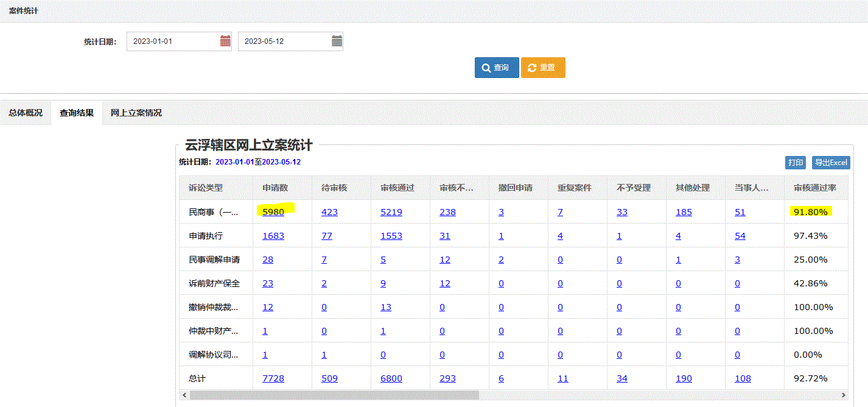Open the start date calendar picker icon
The height and width of the screenshot is (407, 868).
[225, 41]
